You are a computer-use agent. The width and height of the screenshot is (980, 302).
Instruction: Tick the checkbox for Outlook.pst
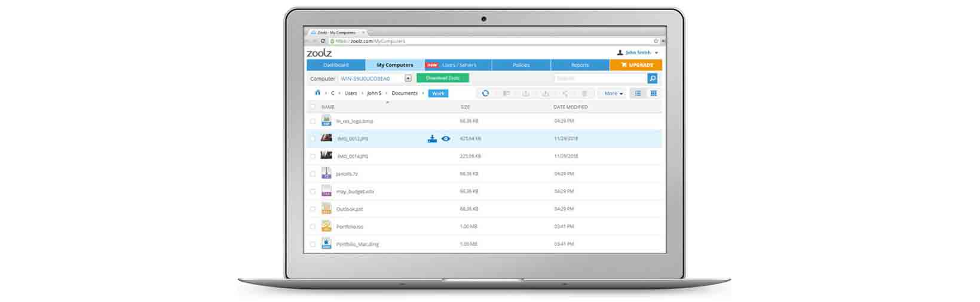coord(313,209)
